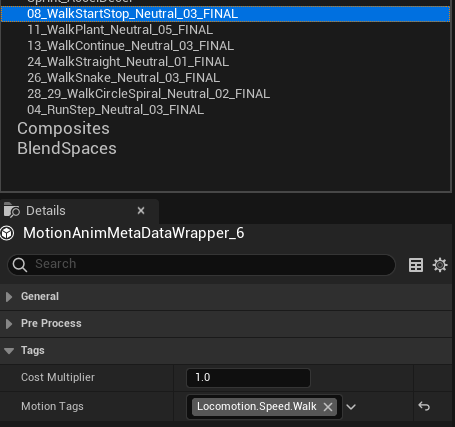The width and height of the screenshot is (455, 427).
Task: Click the MotionAnimMetaDataWrapper_6 object icon
Action: click(x=7, y=233)
